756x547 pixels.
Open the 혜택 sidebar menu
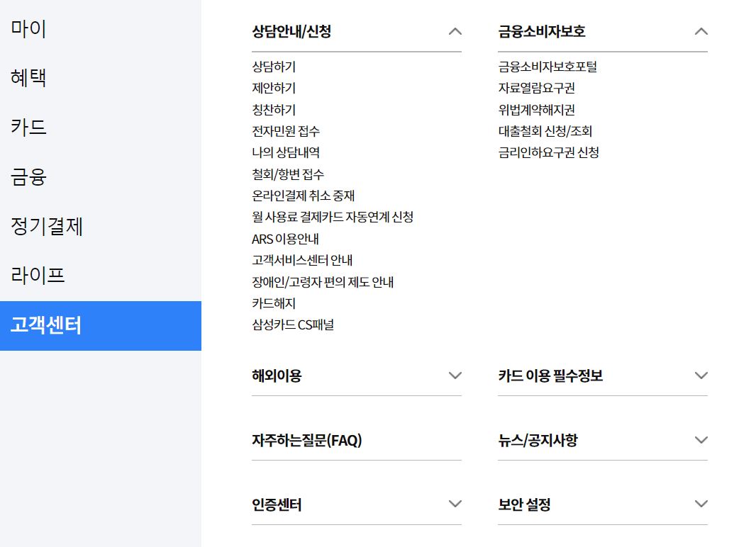point(28,78)
